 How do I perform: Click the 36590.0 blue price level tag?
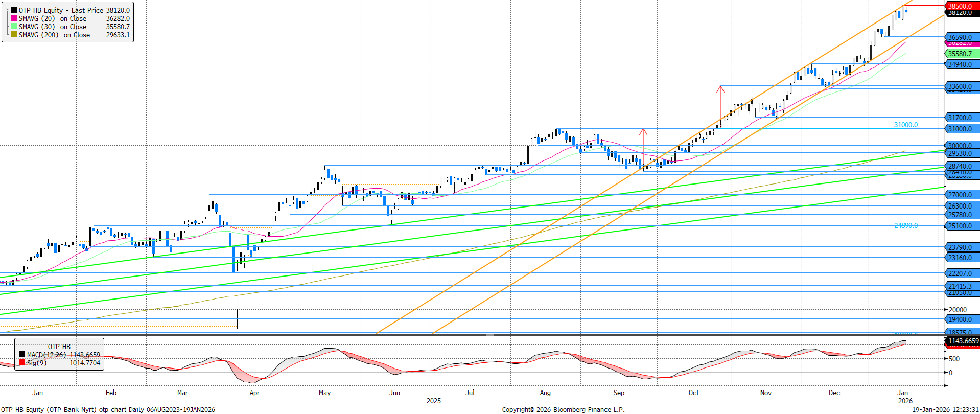[x=962, y=37]
